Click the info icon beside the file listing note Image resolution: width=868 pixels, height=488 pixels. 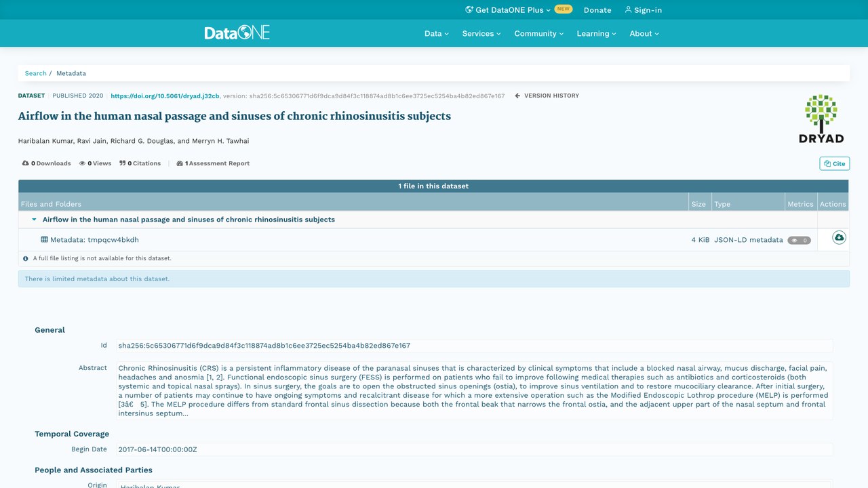coord(26,259)
